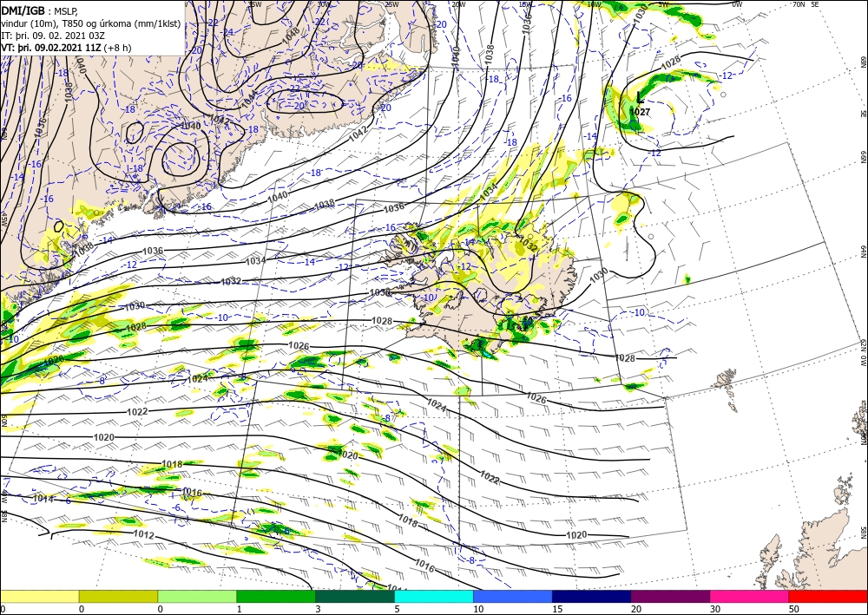Click the legend value 3

pos(318,609)
